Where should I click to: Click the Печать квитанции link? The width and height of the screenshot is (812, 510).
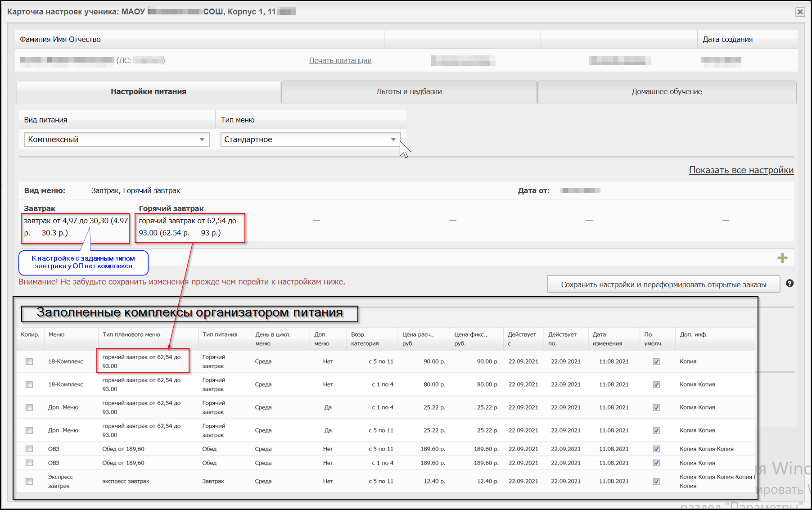coord(340,60)
